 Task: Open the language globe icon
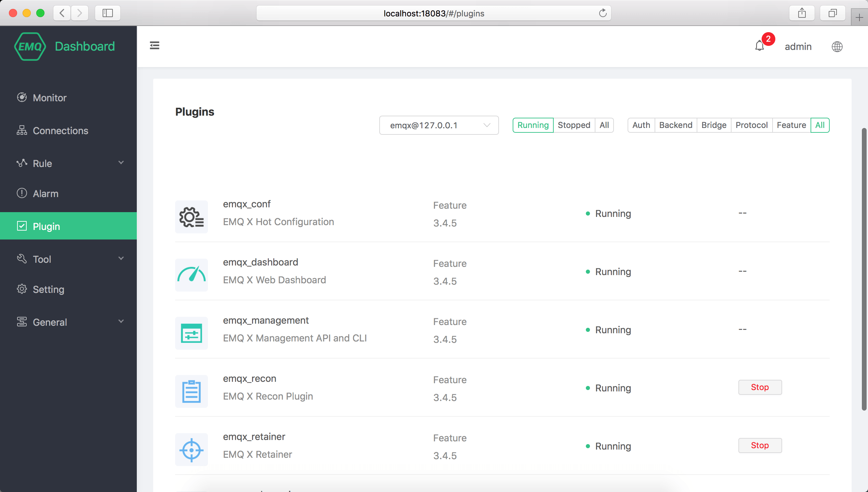click(x=837, y=47)
